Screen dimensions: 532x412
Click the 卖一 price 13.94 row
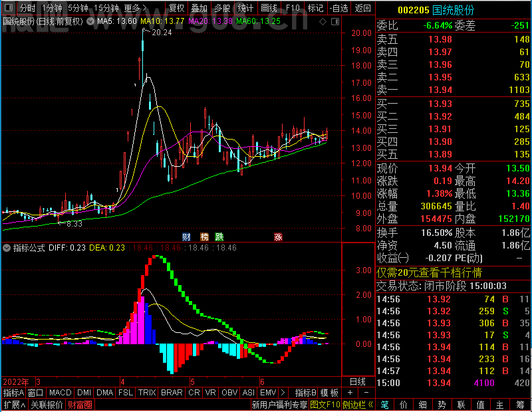[454, 90]
